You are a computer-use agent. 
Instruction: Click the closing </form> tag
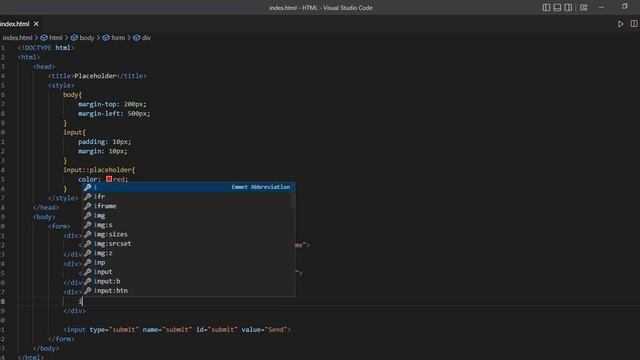coord(61,339)
